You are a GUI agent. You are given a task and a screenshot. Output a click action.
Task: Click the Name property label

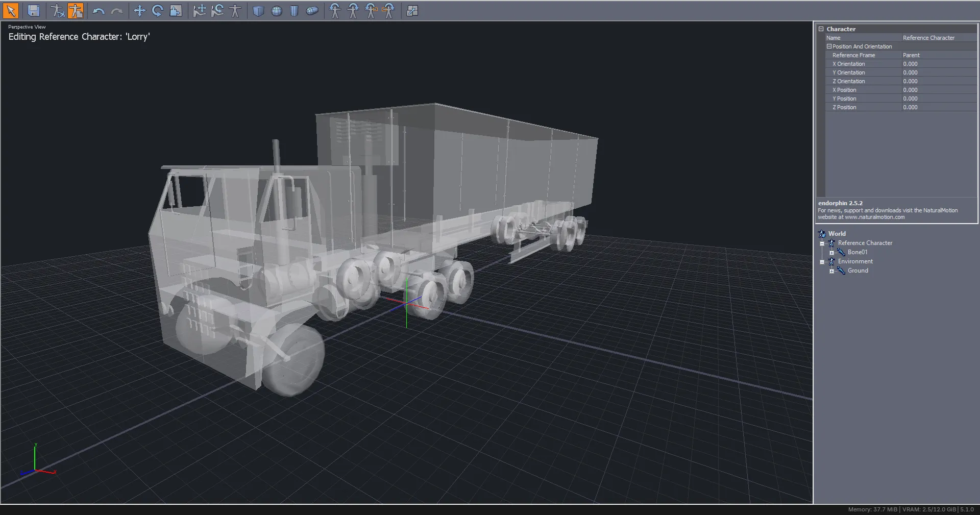[834, 38]
